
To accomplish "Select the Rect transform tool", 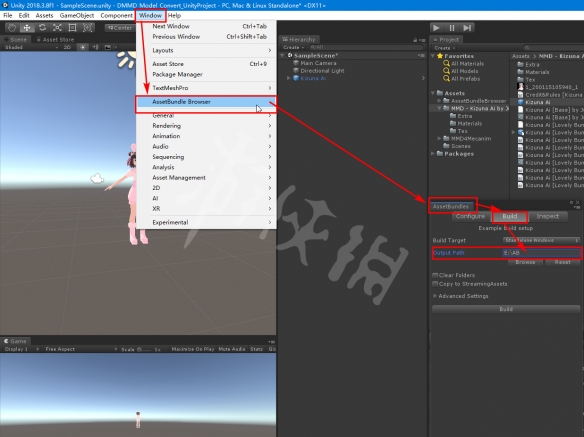I will pos(72,28).
